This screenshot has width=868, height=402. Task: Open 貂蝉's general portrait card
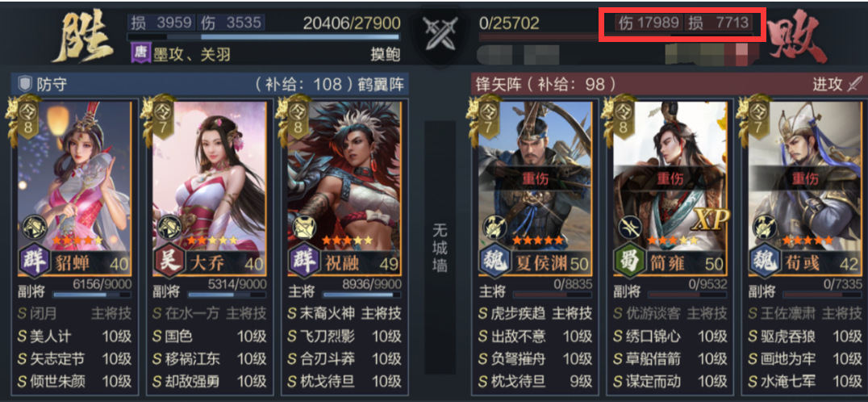point(74,188)
